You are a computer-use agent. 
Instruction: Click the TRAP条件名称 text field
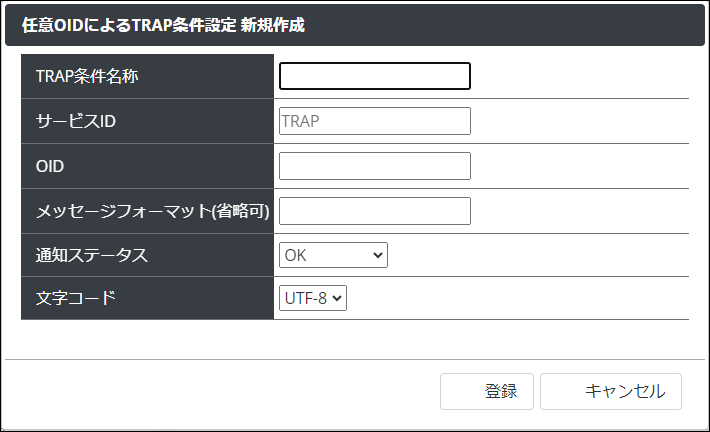[x=374, y=76]
